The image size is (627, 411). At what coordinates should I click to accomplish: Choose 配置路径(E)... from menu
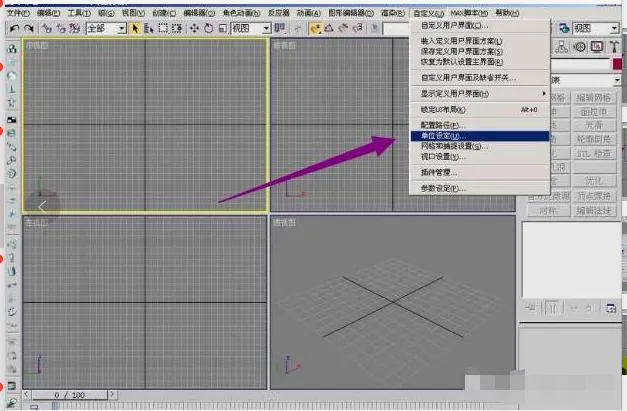480,125
